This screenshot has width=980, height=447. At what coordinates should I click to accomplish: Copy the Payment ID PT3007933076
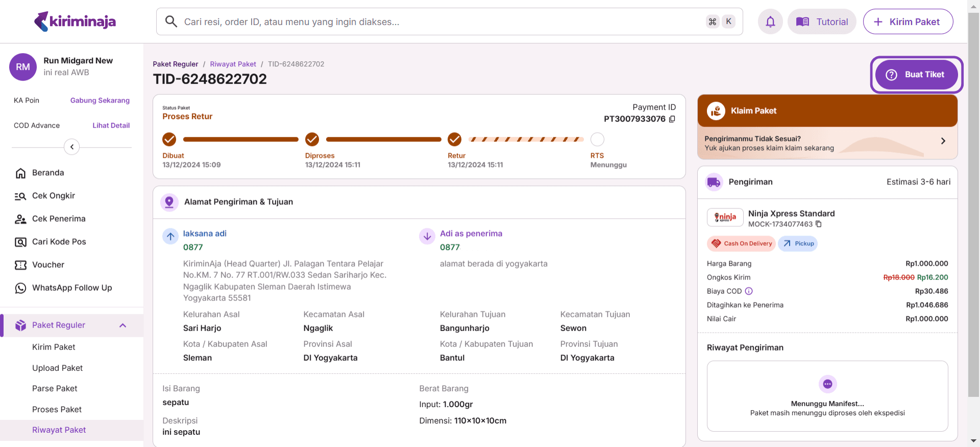click(672, 119)
